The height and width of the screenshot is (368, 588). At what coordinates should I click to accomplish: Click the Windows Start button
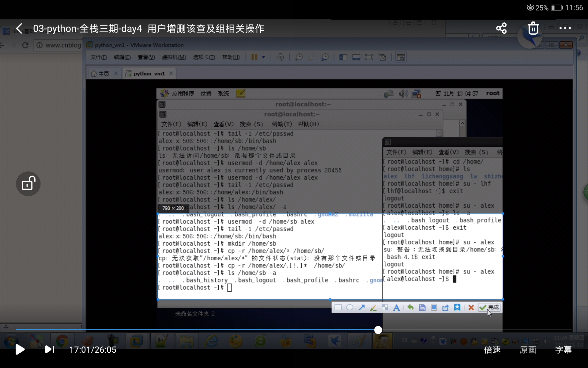pos(11,341)
